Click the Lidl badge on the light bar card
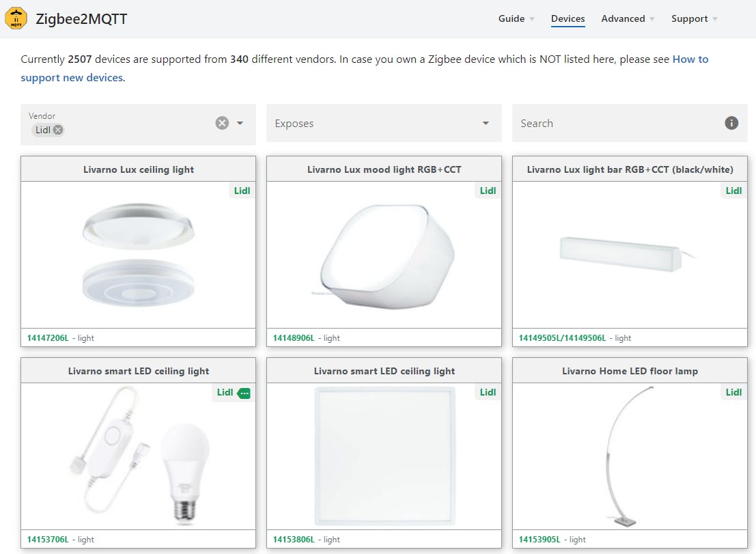756x554 pixels. point(734,191)
